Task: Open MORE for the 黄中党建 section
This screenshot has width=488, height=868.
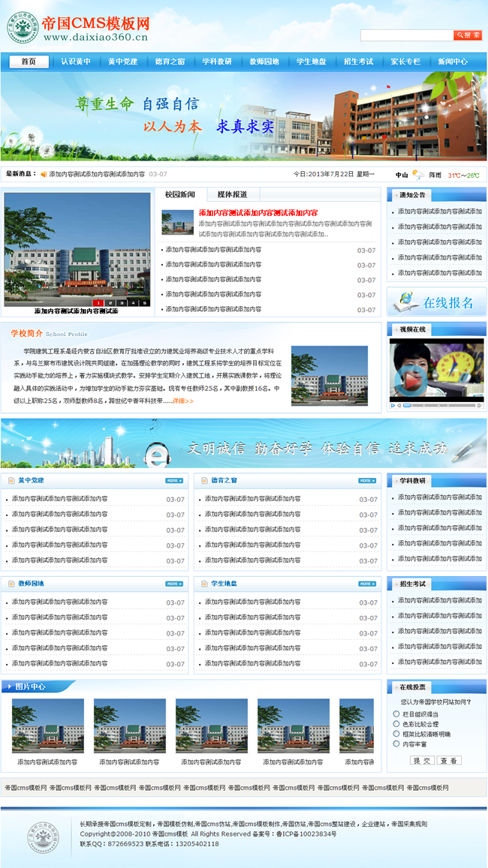Action: click(x=174, y=480)
